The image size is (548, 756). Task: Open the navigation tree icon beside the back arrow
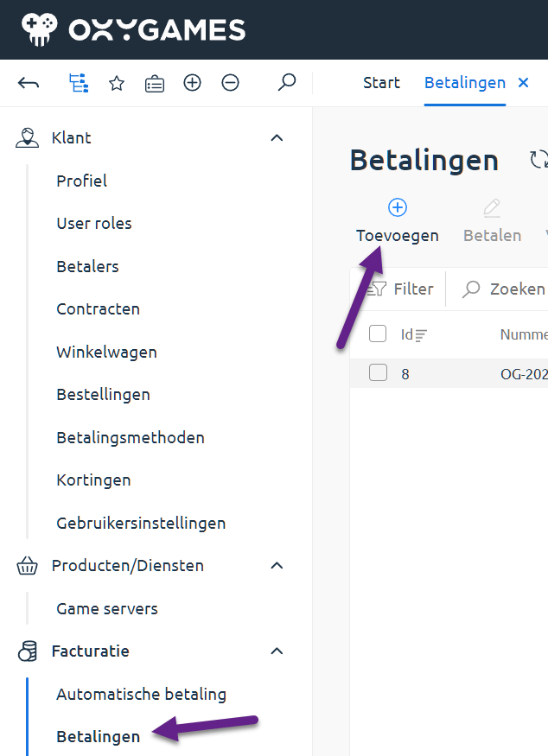pos(78,83)
